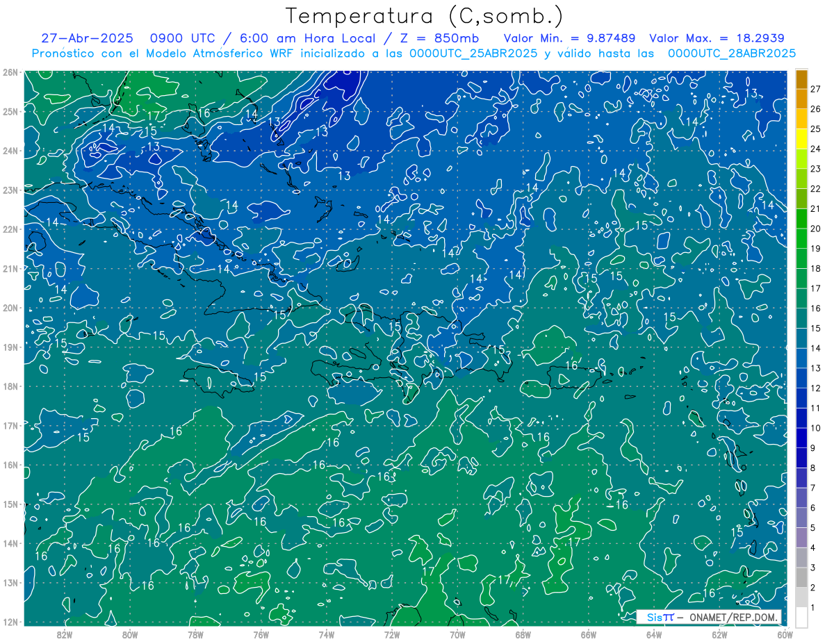Click the white bottom swatch below 1
Screen dimensions: 834x644
point(802,618)
